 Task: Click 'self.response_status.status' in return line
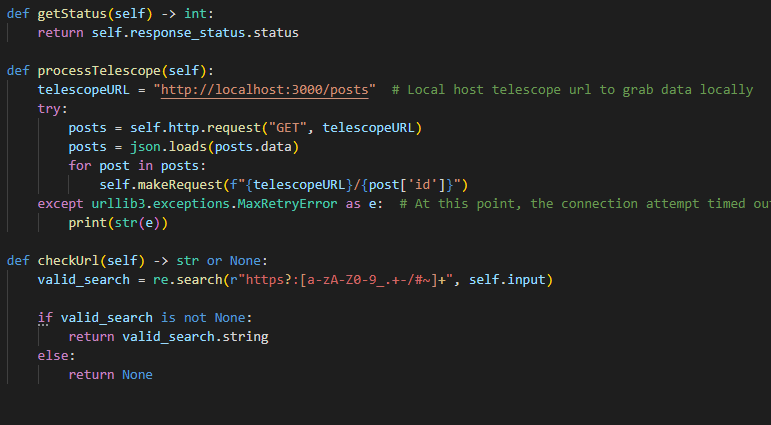click(195, 33)
